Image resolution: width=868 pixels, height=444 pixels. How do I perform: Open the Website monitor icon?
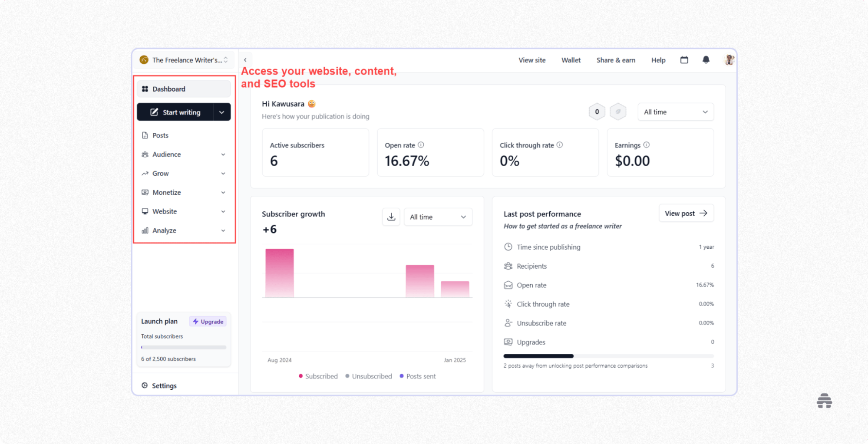point(145,211)
